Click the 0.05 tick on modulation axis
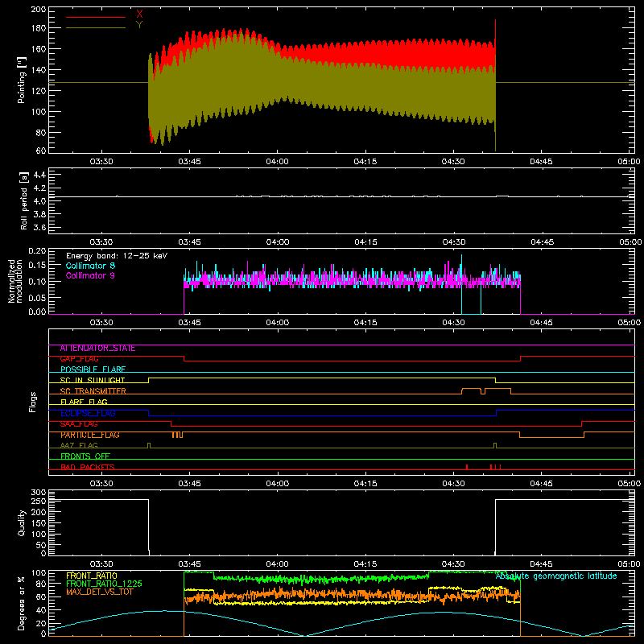The height and width of the screenshot is (644, 644). [x=38, y=297]
